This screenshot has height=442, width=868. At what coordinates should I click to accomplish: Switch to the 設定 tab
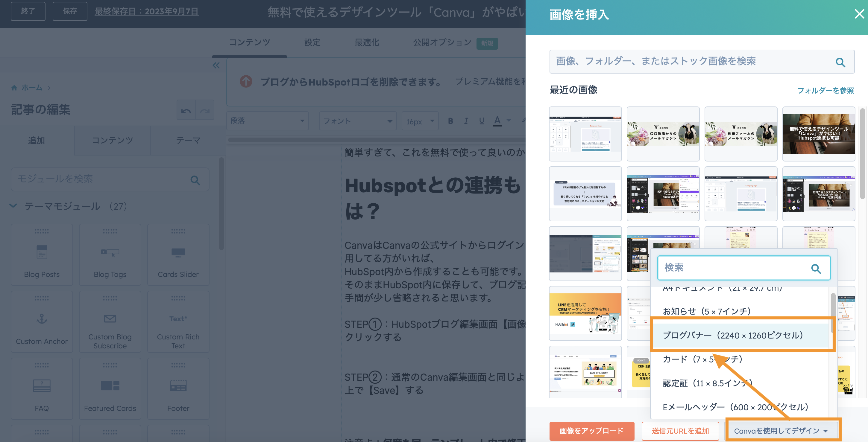312,42
